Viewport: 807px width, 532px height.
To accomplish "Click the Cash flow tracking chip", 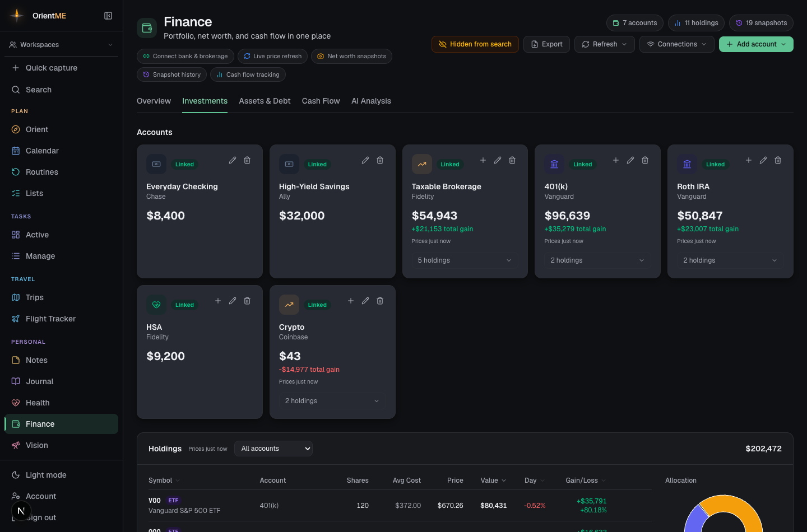I will [248, 74].
